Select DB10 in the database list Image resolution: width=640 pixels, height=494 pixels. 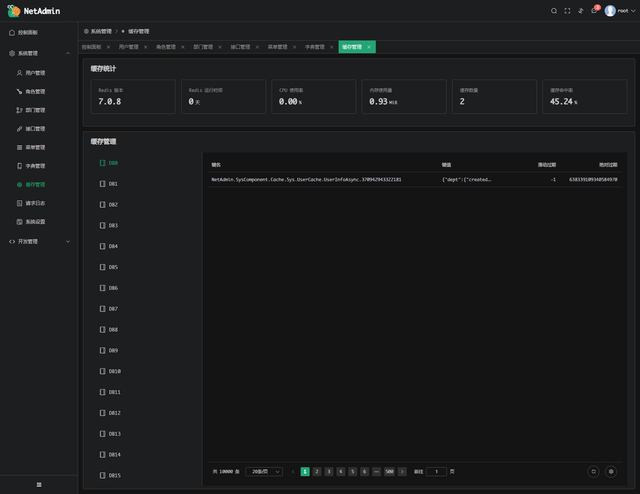pyautogui.click(x=114, y=371)
